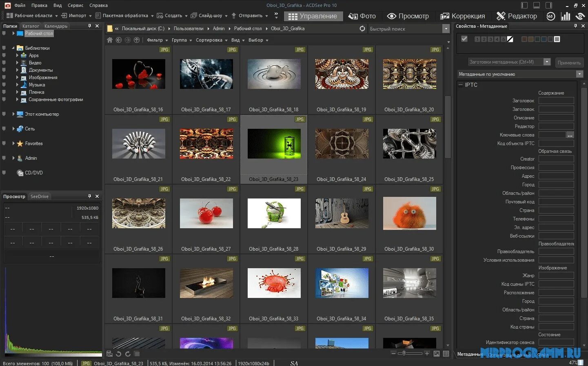This screenshot has width=588, height=366.
Task: Click the toolbar overflow double-chevron icon
Action: (x=276, y=15)
